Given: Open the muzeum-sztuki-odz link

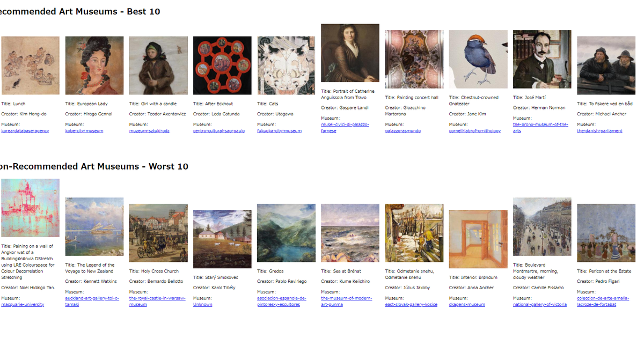Looking at the screenshot, I should point(149,131).
